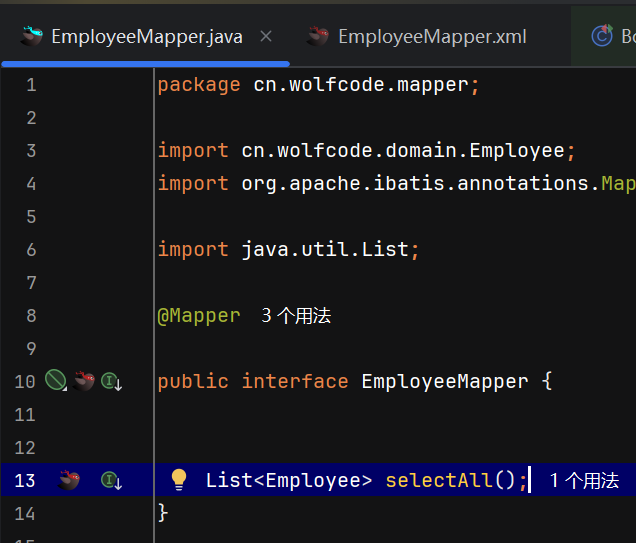Viewport: 636px width, 543px height.
Task: Close the EmployeeMapper.java tab
Action: point(266,36)
